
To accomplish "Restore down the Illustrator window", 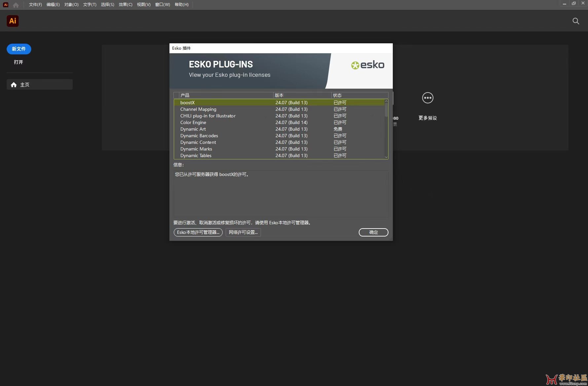I will point(574,3).
